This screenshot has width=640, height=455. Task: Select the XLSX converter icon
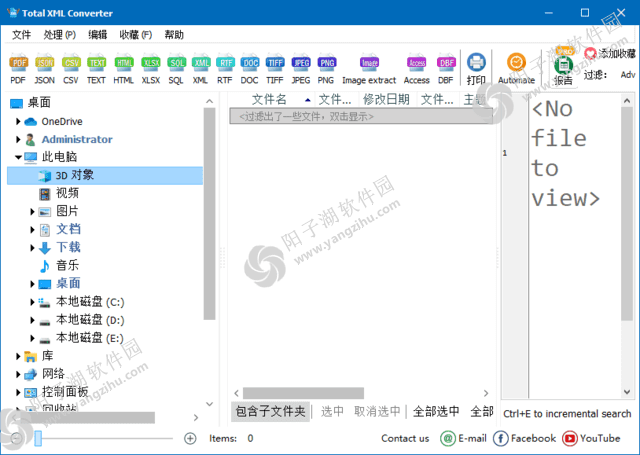coord(151,69)
